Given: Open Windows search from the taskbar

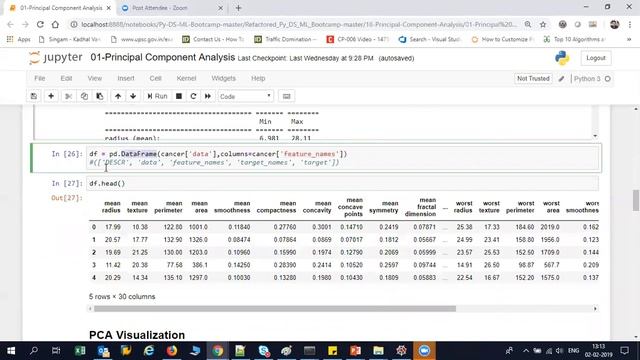Looking at the screenshot, I should click(x=34, y=351).
